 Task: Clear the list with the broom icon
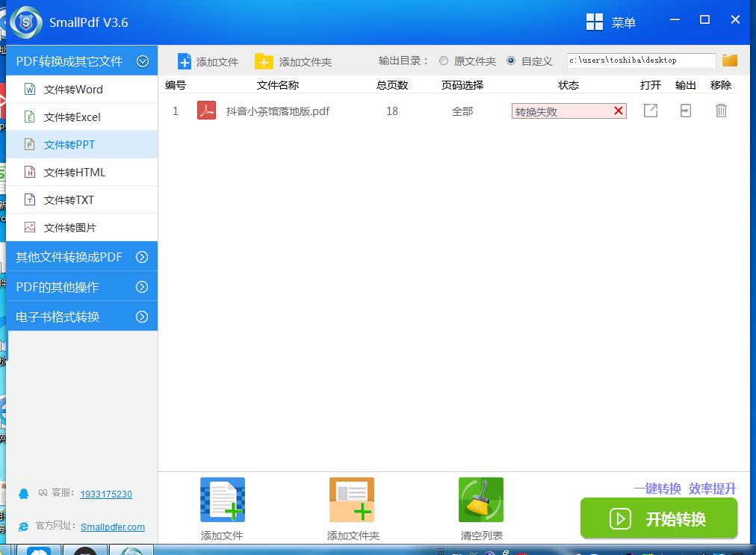pos(481,500)
